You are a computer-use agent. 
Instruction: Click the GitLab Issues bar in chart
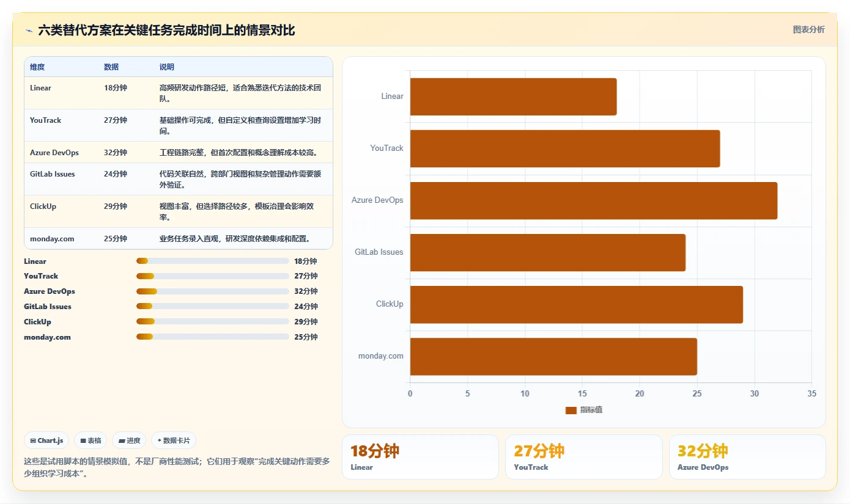pyautogui.click(x=548, y=252)
